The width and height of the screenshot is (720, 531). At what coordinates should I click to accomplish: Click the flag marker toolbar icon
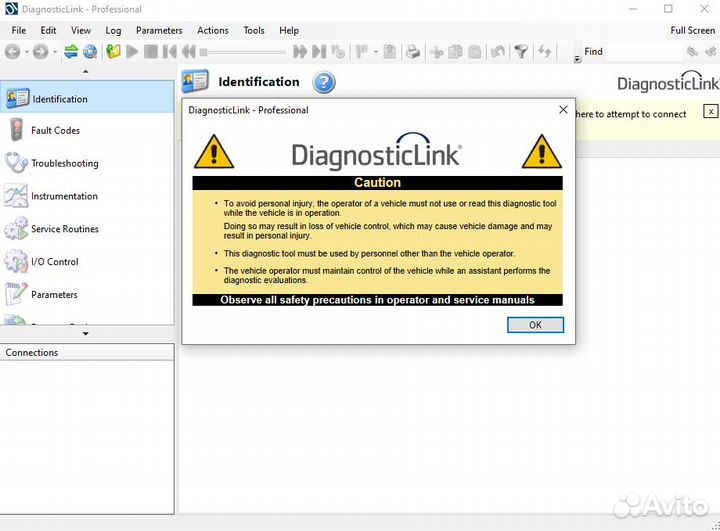[x=362, y=51]
